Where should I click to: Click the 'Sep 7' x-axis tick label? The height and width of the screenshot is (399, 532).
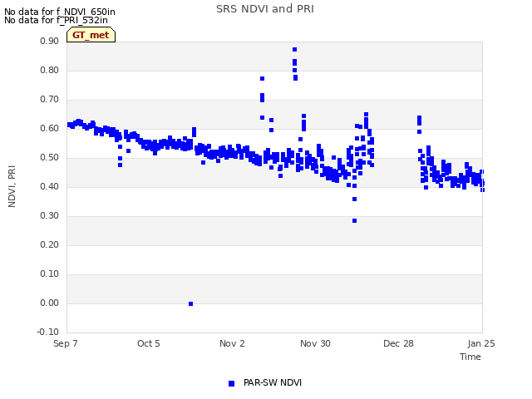point(66,343)
